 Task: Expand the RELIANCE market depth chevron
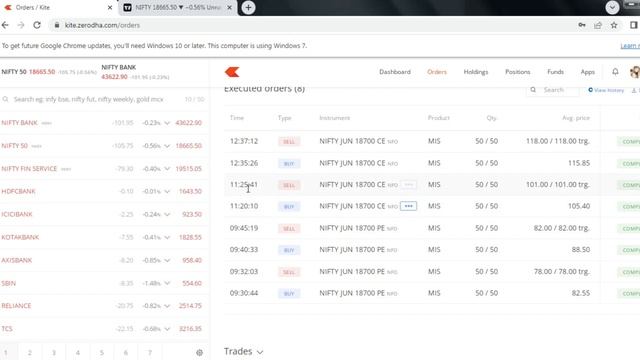167,306
